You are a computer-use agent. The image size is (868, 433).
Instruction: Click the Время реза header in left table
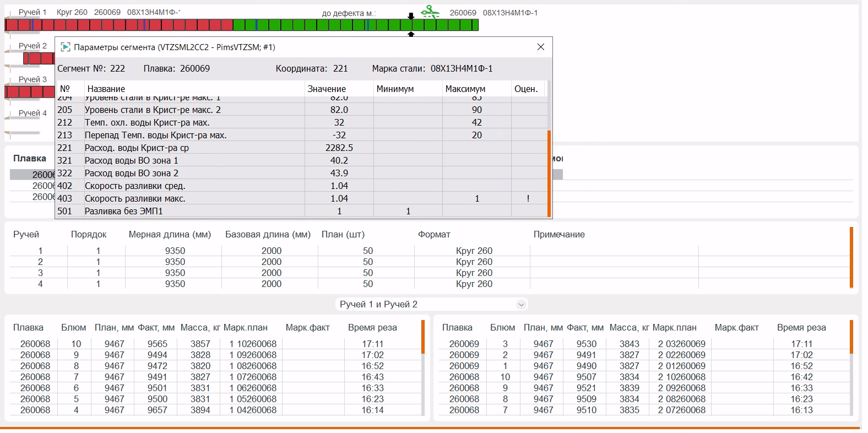pyautogui.click(x=372, y=327)
